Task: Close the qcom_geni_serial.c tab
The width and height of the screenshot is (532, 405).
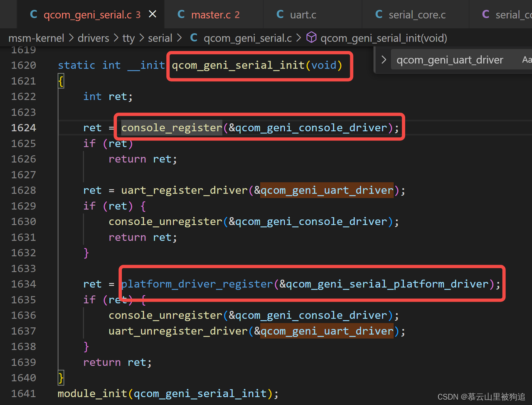Action: click(x=153, y=15)
